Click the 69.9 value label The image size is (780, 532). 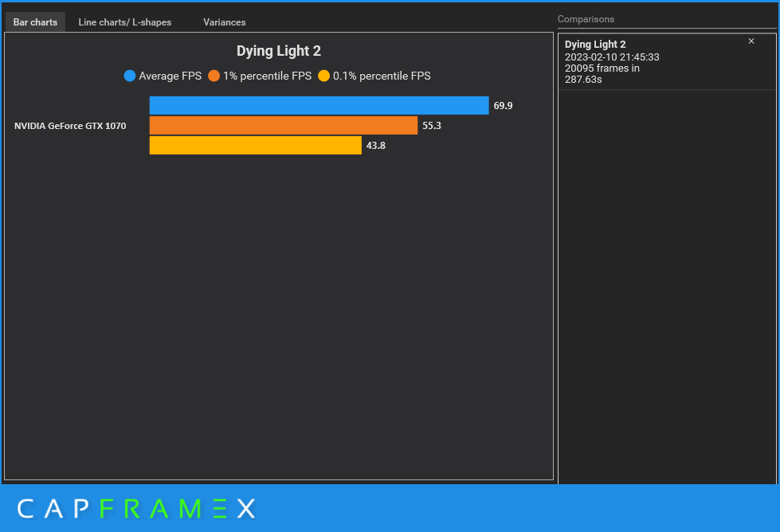pyautogui.click(x=503, y=105)
